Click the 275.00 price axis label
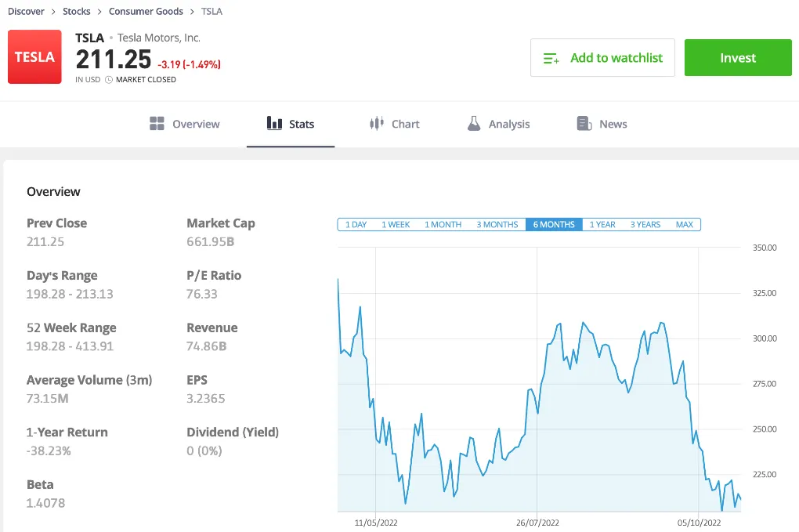This screenshot has height=532, width=799. pyautogui.click(x=765, y=384)
